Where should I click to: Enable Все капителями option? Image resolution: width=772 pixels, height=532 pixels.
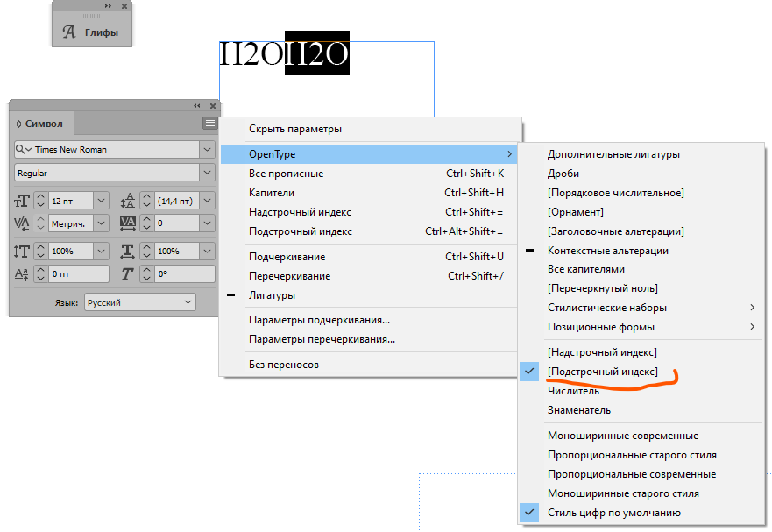[641, 269]
